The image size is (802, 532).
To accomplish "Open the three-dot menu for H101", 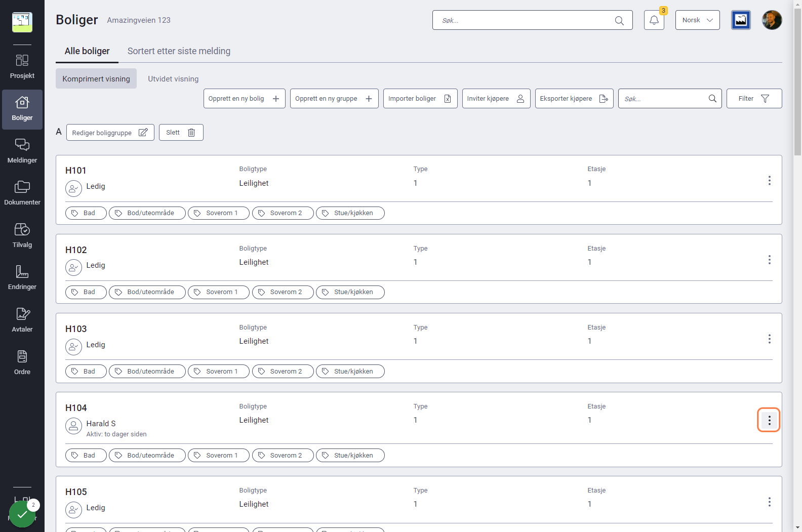I will 769,181.
